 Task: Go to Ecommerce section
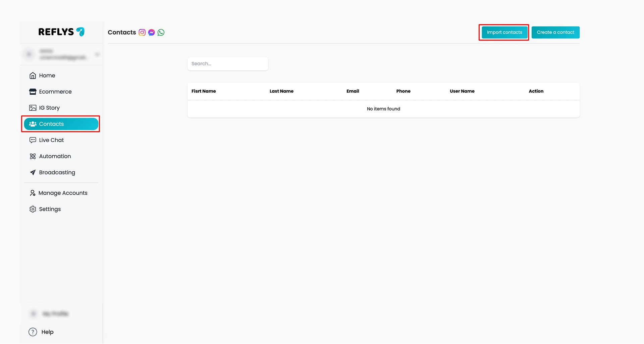click(x=61, y=92)
